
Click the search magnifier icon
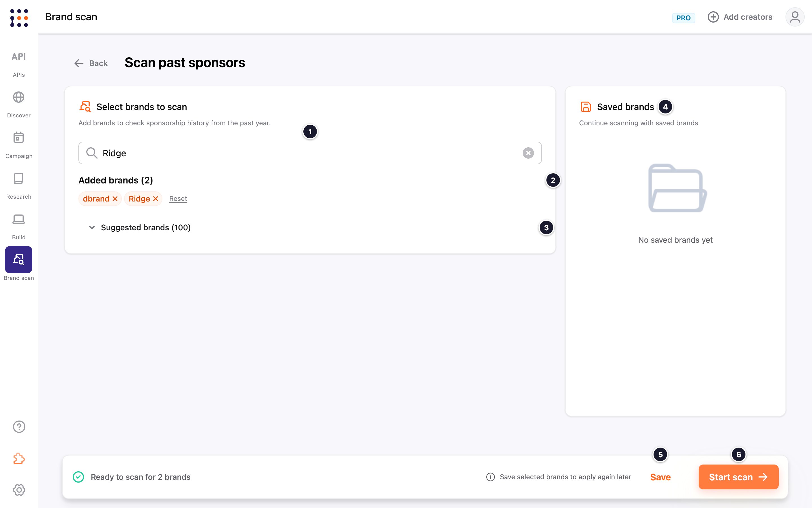click(x=92, y=153)
